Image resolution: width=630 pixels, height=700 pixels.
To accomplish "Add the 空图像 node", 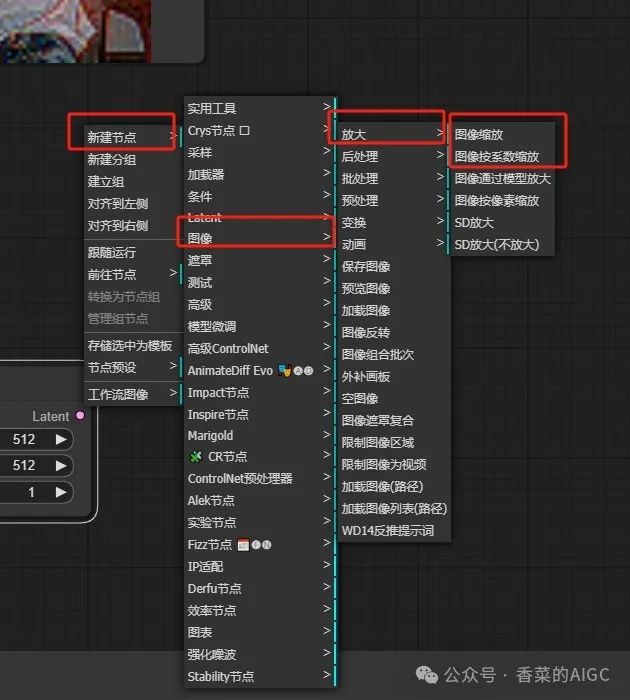I will (393, 398).
